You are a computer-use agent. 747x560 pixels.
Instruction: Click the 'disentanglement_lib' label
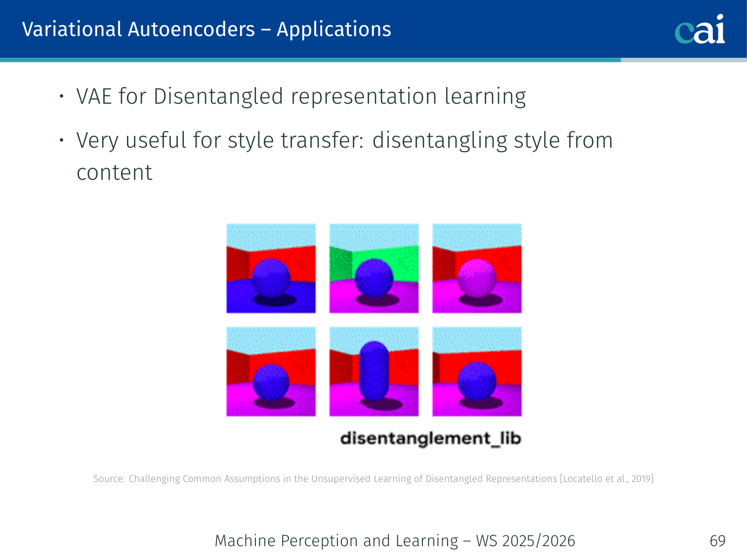click(x=430, y=439)
